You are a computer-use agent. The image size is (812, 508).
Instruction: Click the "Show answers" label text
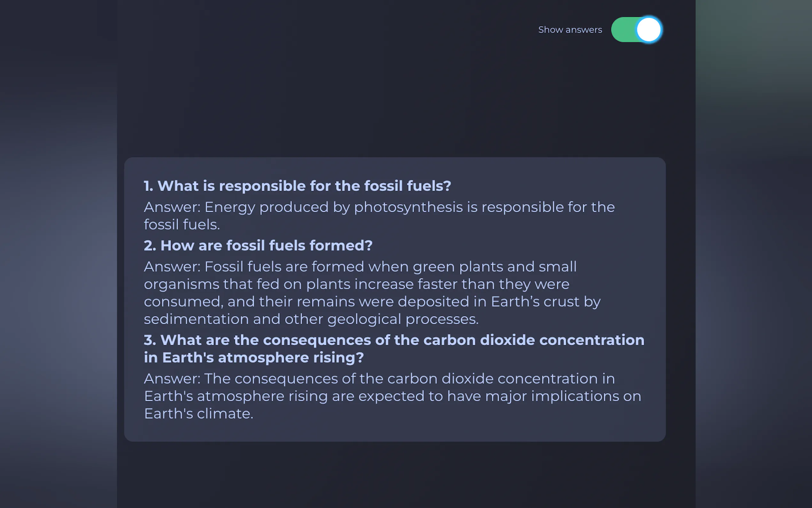coord(570,29)
